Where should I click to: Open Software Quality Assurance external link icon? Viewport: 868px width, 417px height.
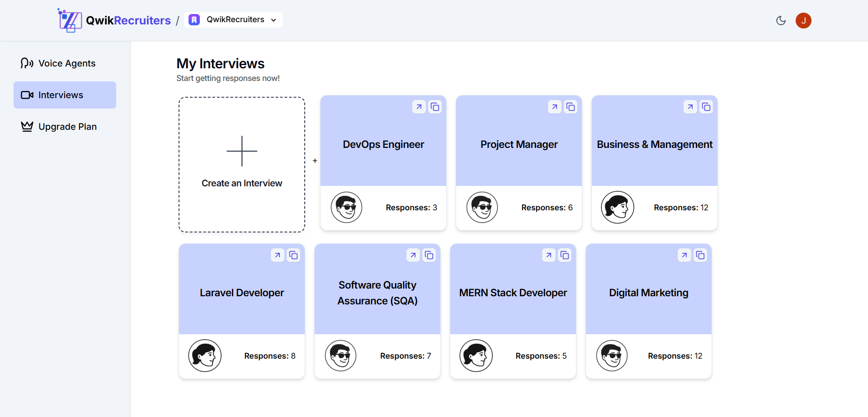[413, 255]
